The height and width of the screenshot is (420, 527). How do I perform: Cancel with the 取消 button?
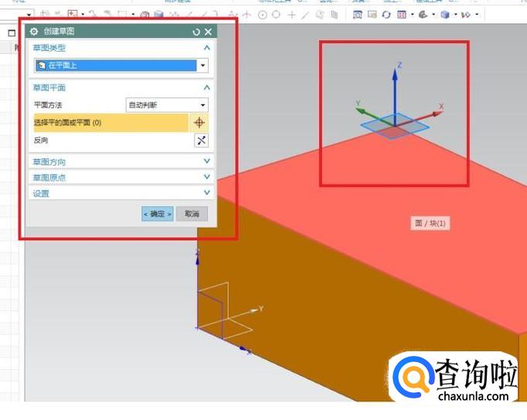[x=192, y=214]
